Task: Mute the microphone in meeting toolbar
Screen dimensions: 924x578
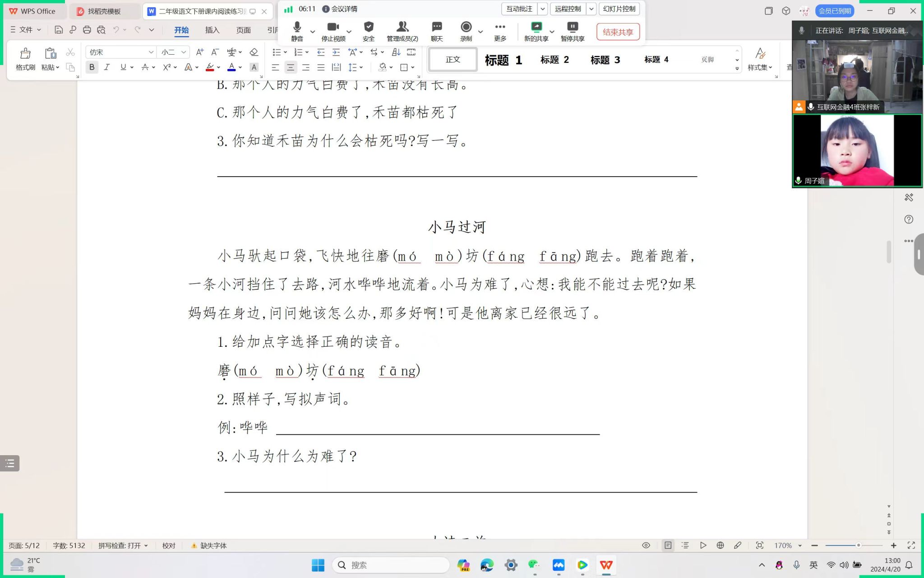Action: [x=297, y=27]
